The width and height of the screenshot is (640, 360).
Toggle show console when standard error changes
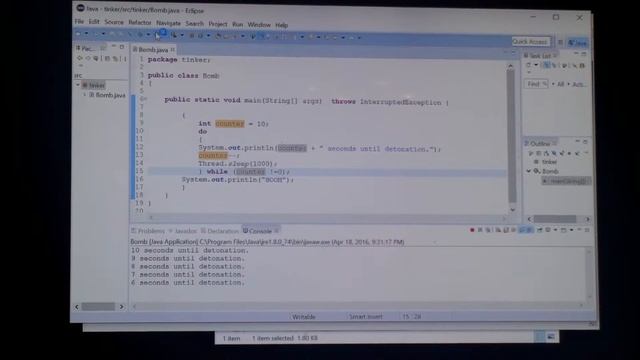(530, 230)
